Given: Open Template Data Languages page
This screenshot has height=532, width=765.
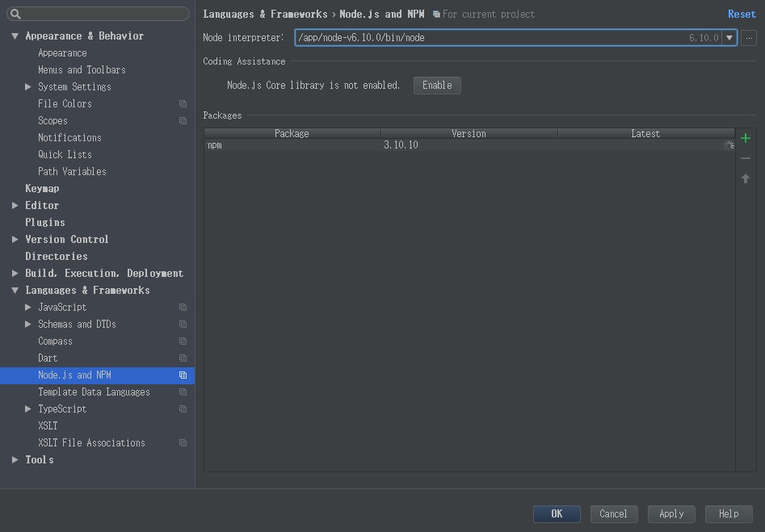Looking at the screenshot, I should 95,392.
